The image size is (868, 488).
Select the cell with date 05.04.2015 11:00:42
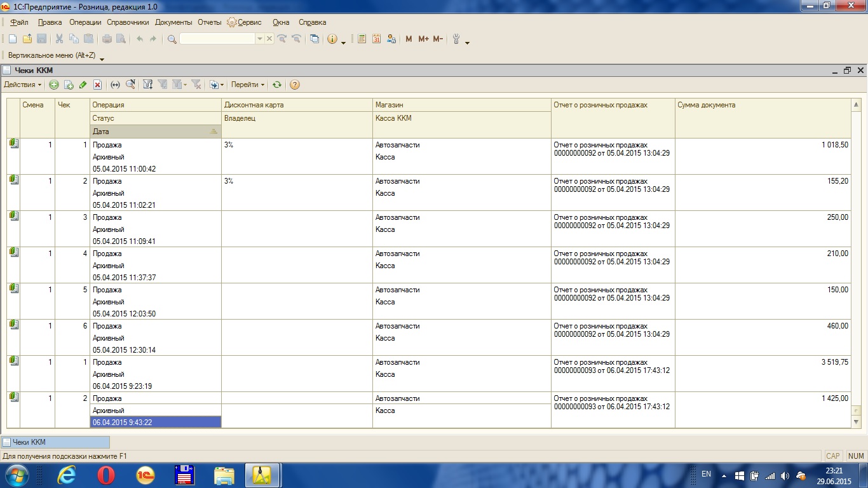(156, 169)
